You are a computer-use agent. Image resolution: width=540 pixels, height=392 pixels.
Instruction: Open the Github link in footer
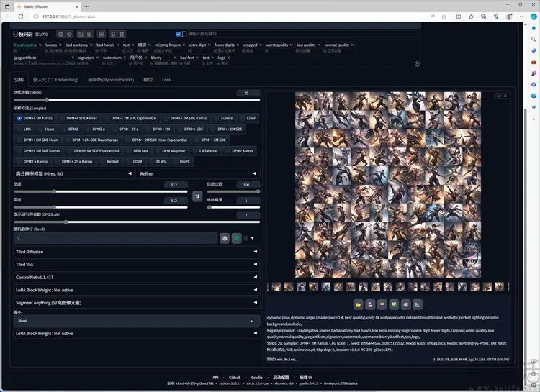[235, 378]
